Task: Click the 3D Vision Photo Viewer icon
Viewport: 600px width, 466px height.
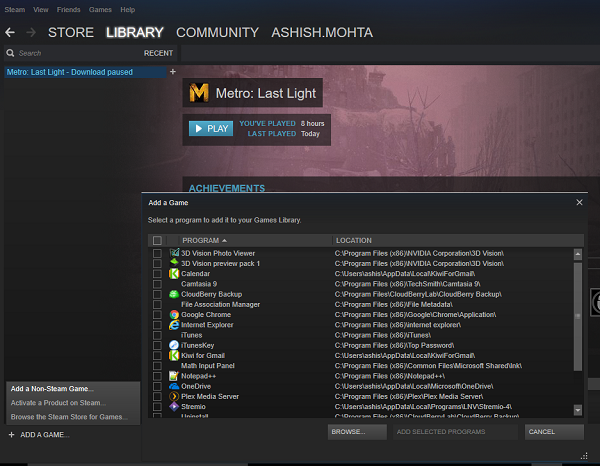Action: point(174,253)
